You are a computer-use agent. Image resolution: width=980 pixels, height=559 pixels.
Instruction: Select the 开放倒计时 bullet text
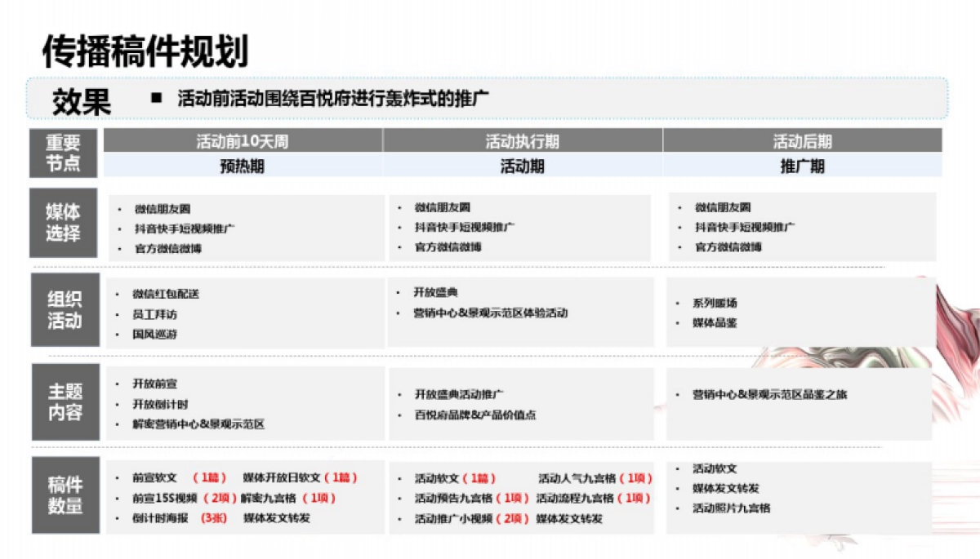160,404
